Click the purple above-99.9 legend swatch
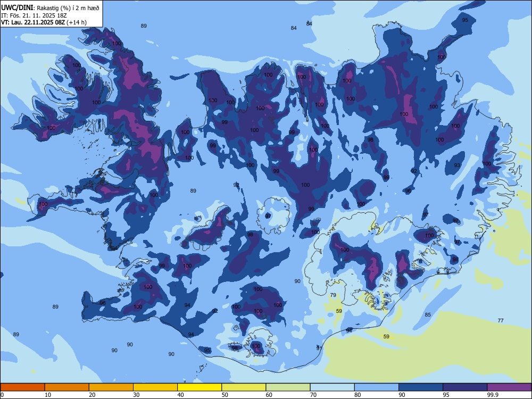This screenshot has width=532, height=399. [509, 387]
